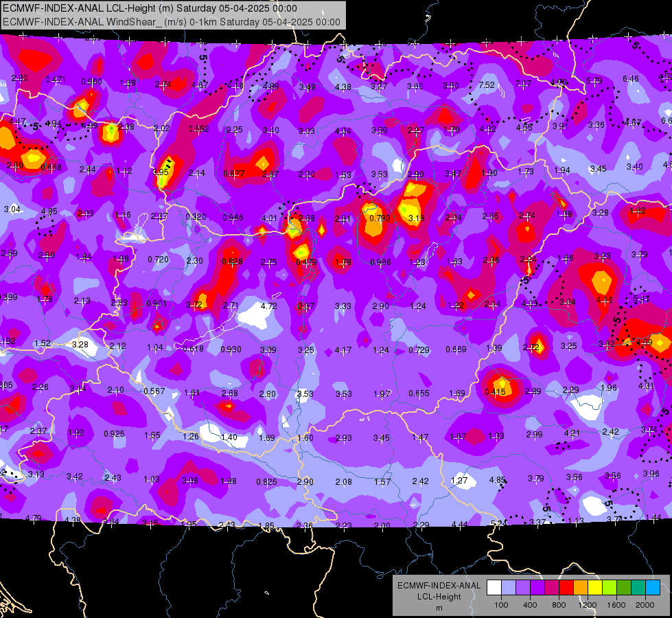Screen dimensions: 672x618
Task: Click the wind shear value 0.901
Action: coord(157,304)
